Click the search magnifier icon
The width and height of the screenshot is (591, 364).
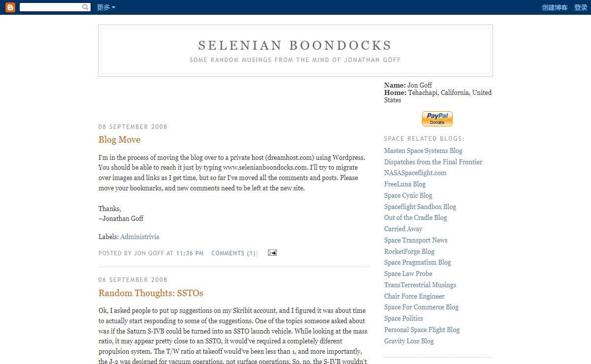tap(86, 7)
